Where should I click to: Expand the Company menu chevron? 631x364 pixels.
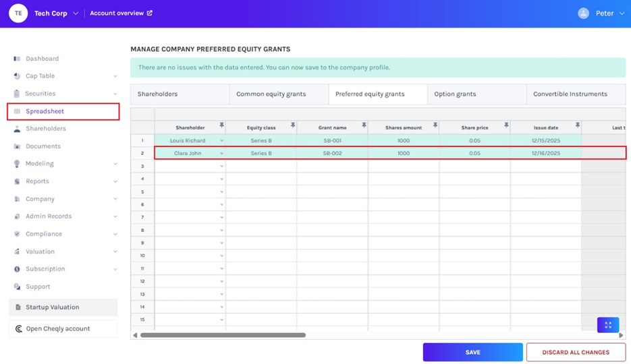coord(115,200)
